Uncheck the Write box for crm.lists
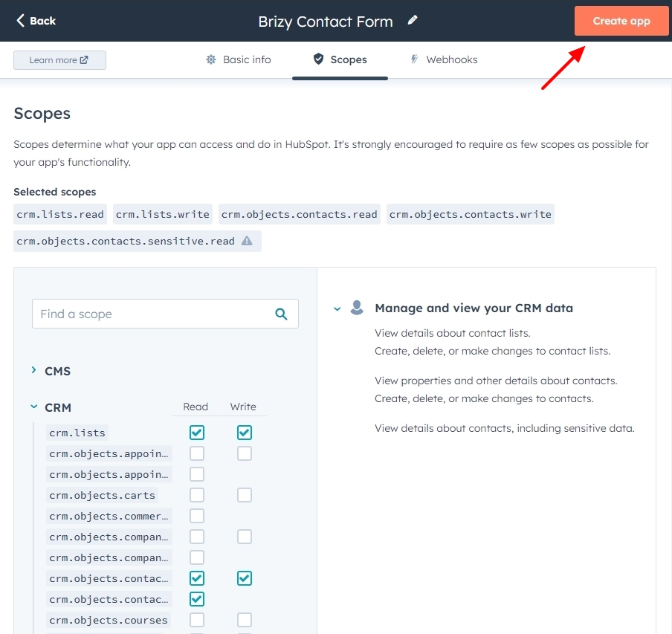Screen dimensions: 672x634 (x=245, y=433)
